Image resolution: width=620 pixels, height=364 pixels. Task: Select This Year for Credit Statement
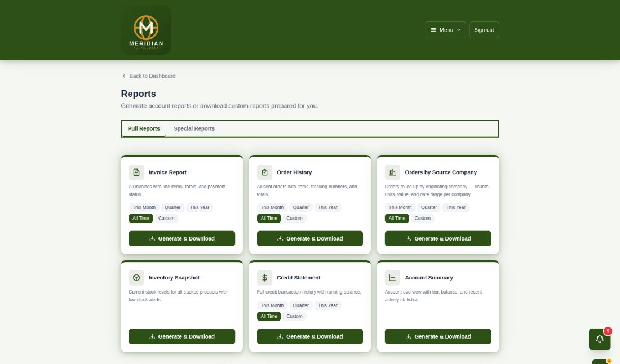click(327, 305)
